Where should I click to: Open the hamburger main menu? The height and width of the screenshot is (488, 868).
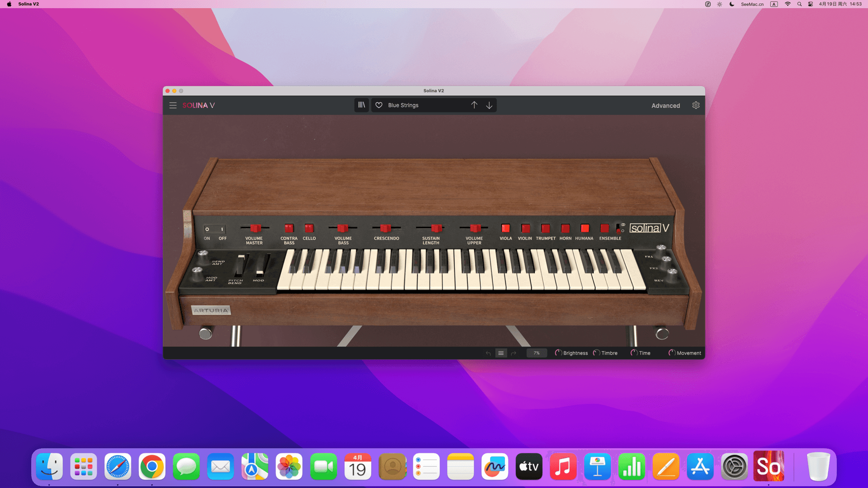[173, 105]
